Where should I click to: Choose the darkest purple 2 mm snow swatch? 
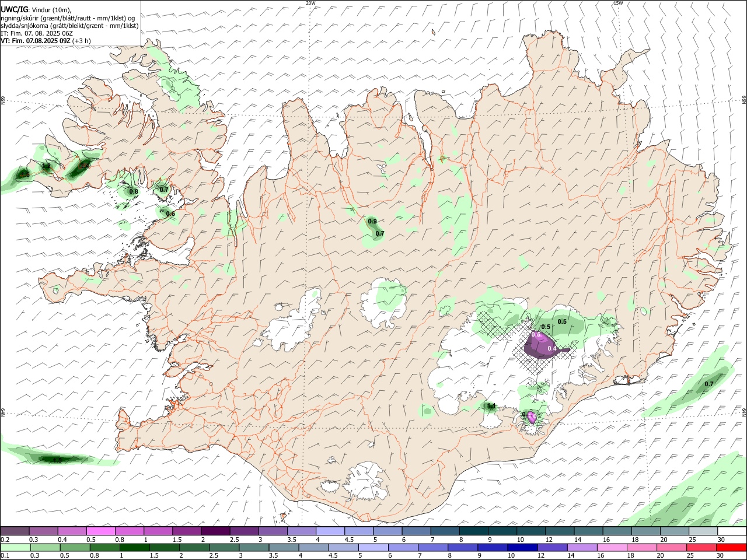coord(215,531)
